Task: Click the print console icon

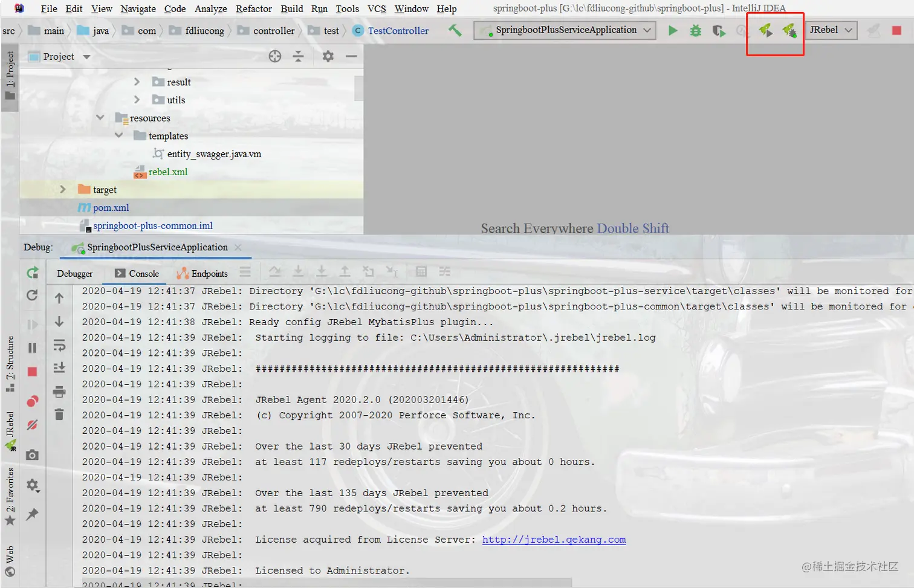Action: click(x=59, y=392)
